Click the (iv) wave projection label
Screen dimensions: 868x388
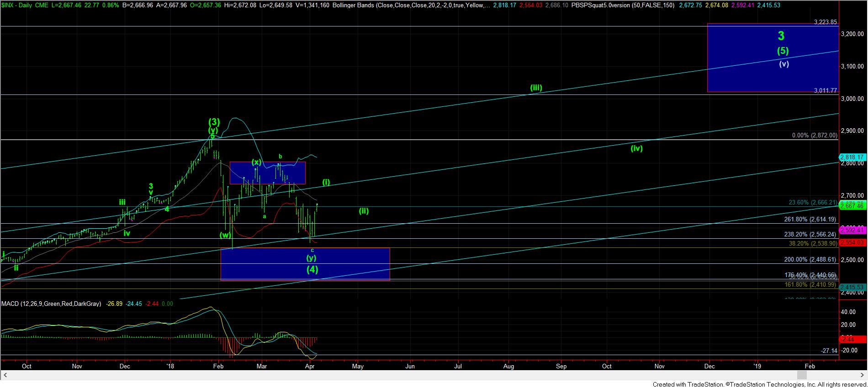(x=637, y=148)
